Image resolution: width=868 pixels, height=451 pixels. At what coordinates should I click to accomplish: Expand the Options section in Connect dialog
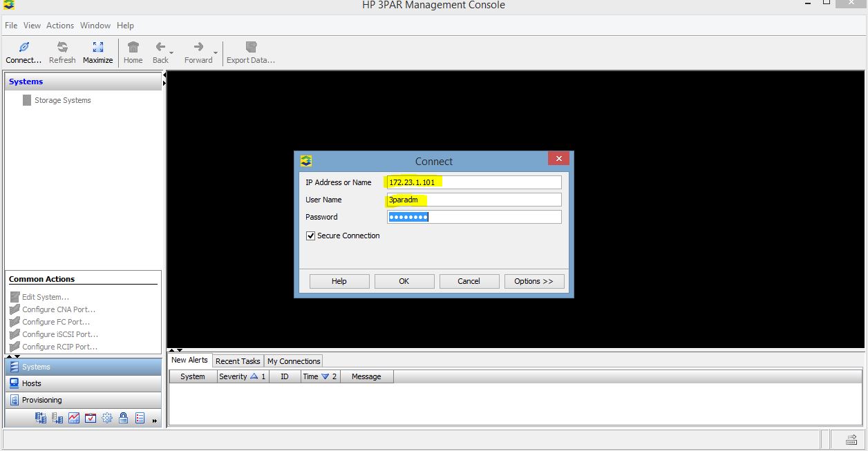[534, 281]
